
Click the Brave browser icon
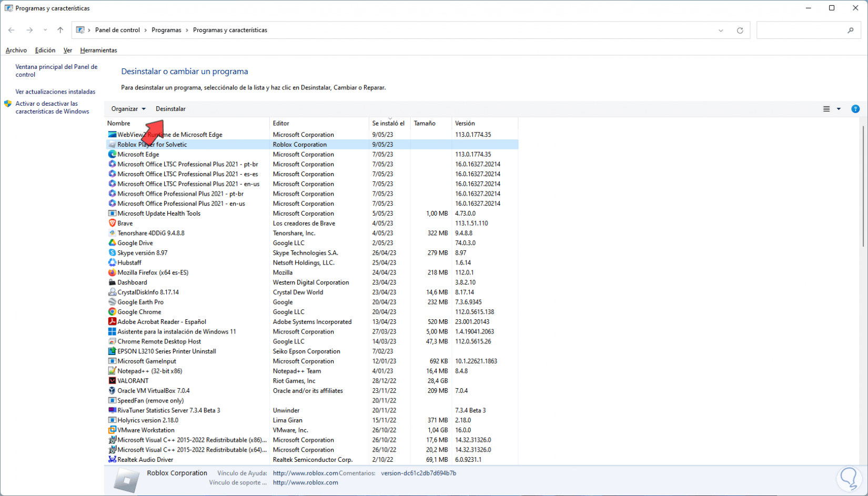(x=112, y=223)
